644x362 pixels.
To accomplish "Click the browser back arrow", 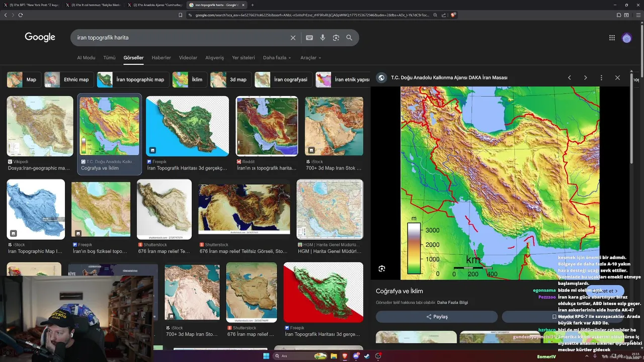I will coord(6,15).
